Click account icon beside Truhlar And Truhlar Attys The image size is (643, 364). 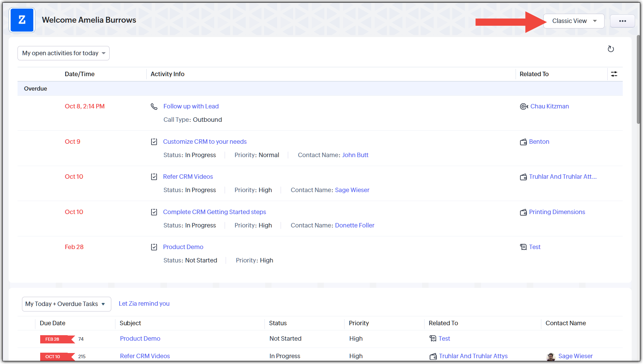(433, 356)
